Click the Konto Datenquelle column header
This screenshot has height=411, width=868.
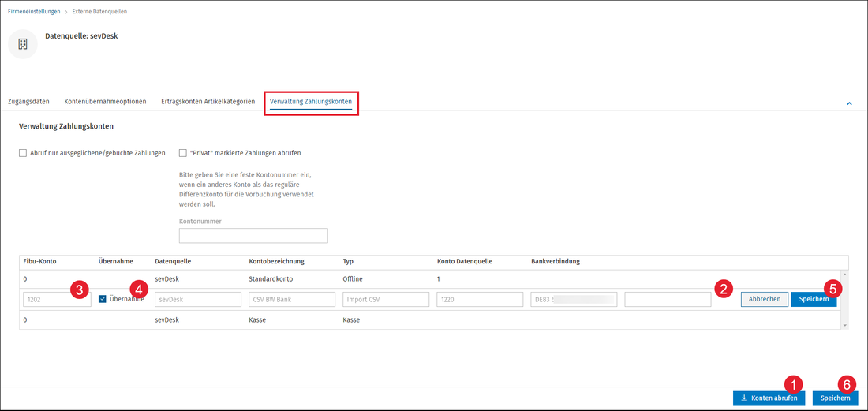(x=465, y=262)
